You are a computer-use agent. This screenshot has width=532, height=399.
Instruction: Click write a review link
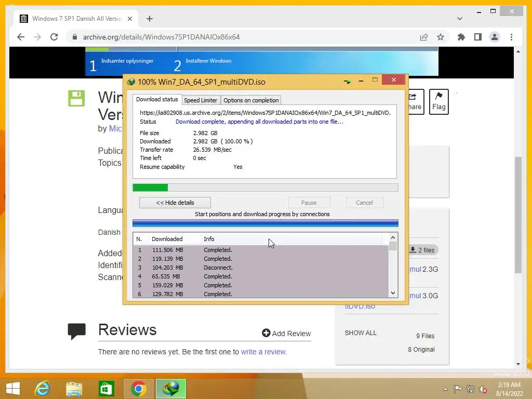click(263, 352)
